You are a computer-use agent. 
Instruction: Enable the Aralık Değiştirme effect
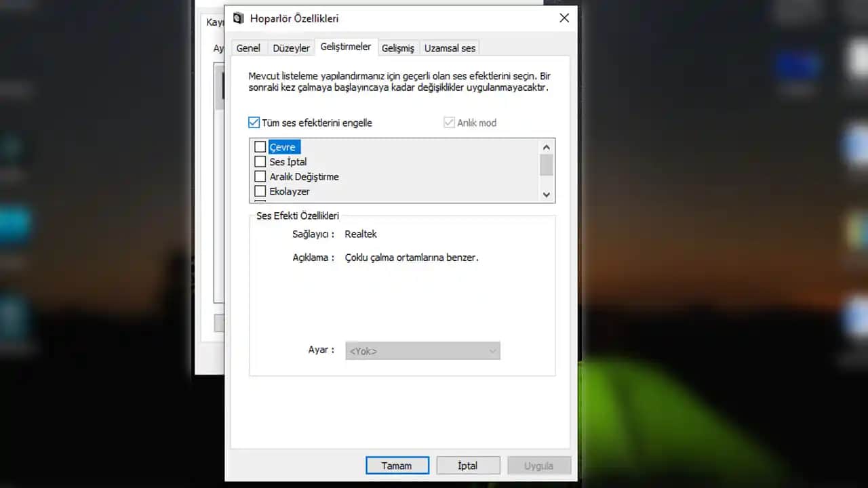click(260, 176)
